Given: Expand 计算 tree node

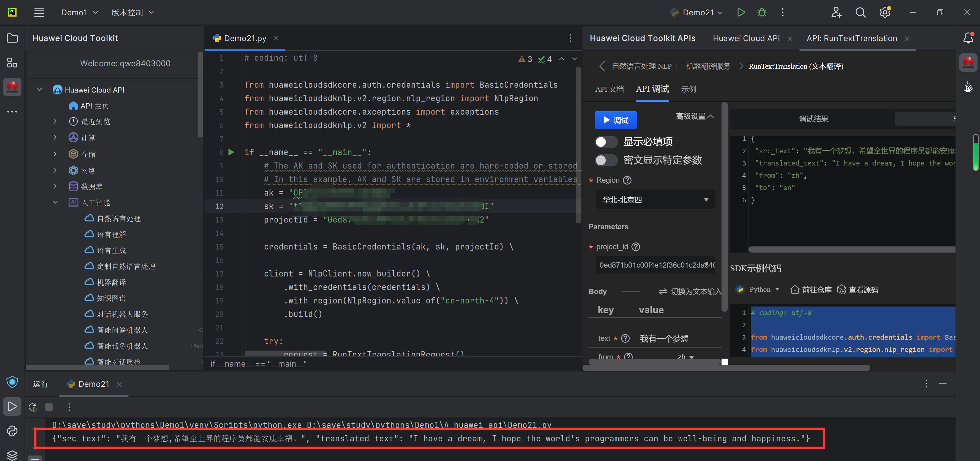Looking at the screenshot, I should coord(55,137).
